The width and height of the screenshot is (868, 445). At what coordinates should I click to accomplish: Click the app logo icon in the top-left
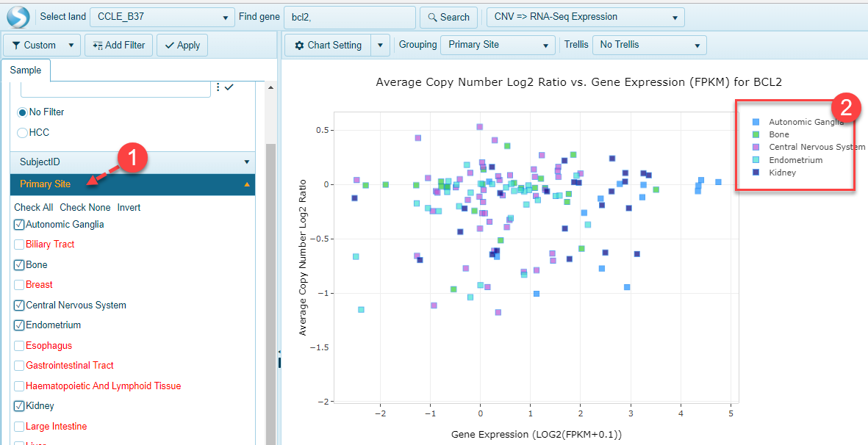click(18, 17)
